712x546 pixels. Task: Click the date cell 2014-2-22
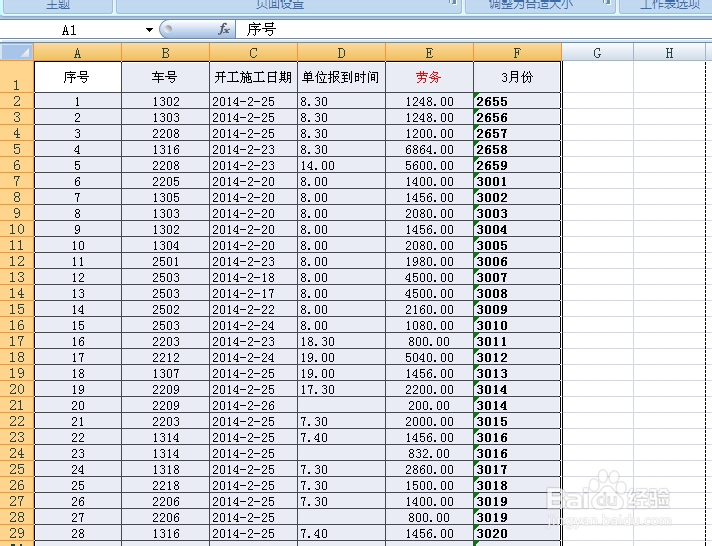click(x=253, y=309)
